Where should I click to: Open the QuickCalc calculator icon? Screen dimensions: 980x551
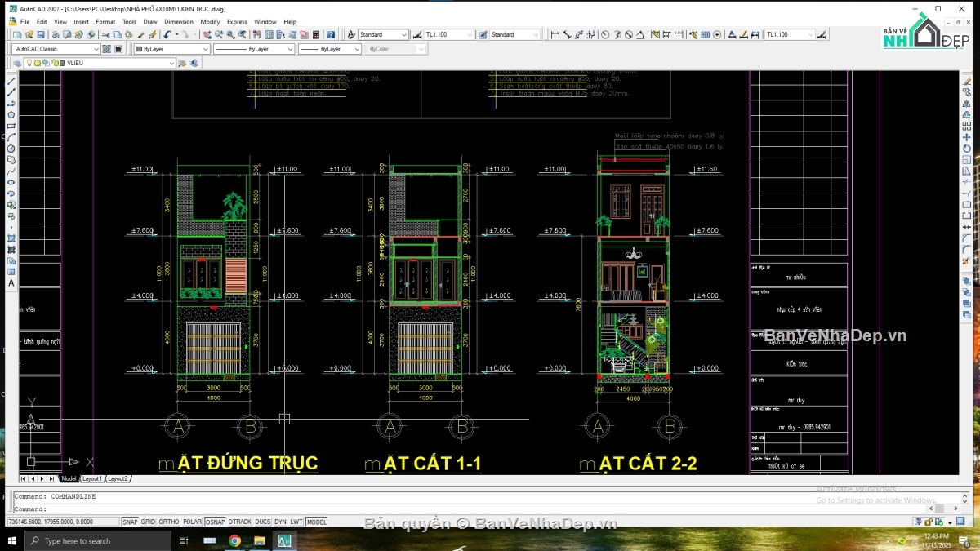point(315,34)
